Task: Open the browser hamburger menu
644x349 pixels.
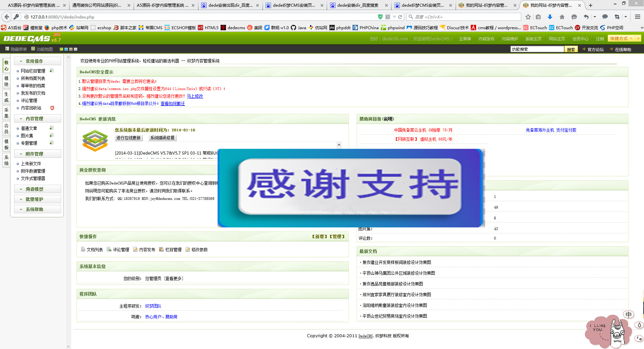Action: click(637, 17)
